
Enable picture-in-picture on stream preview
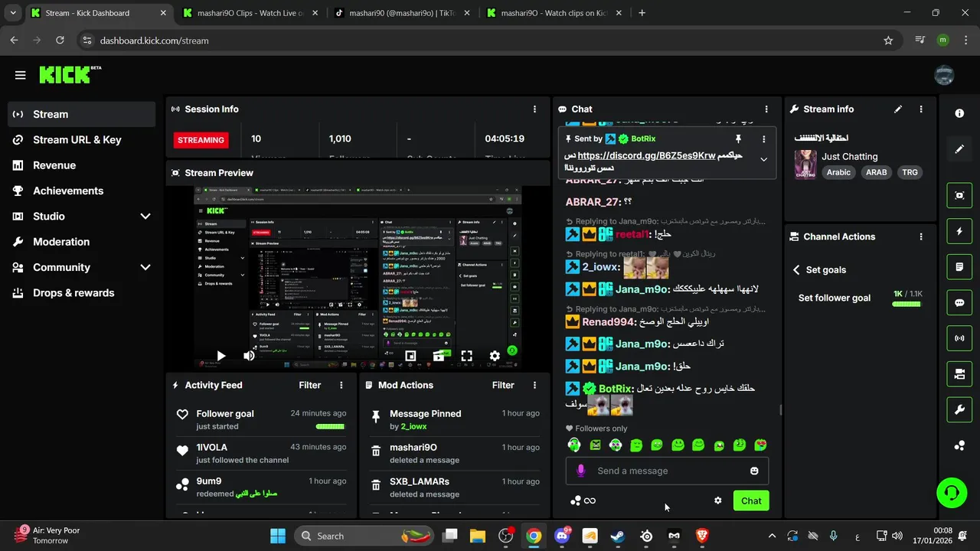410,356
